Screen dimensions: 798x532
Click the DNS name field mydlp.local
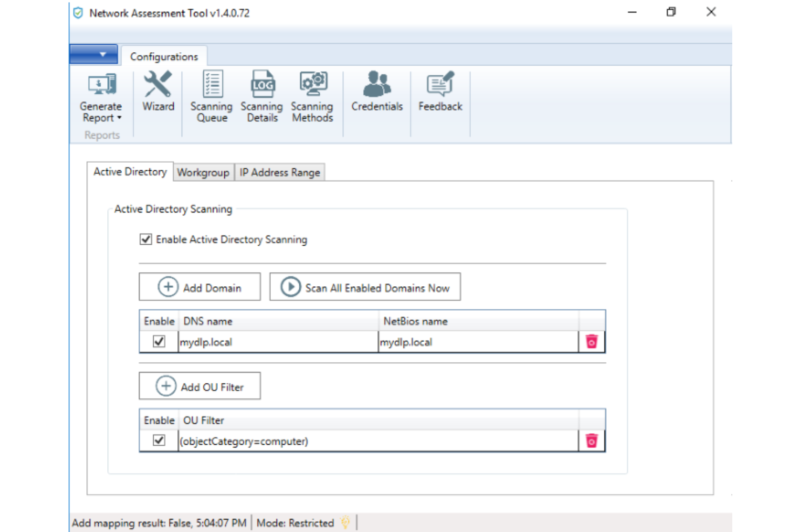click(x=278, y=342)
